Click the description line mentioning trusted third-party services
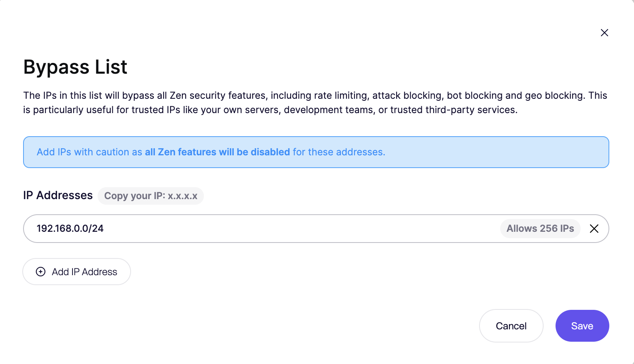 point(270,110)
